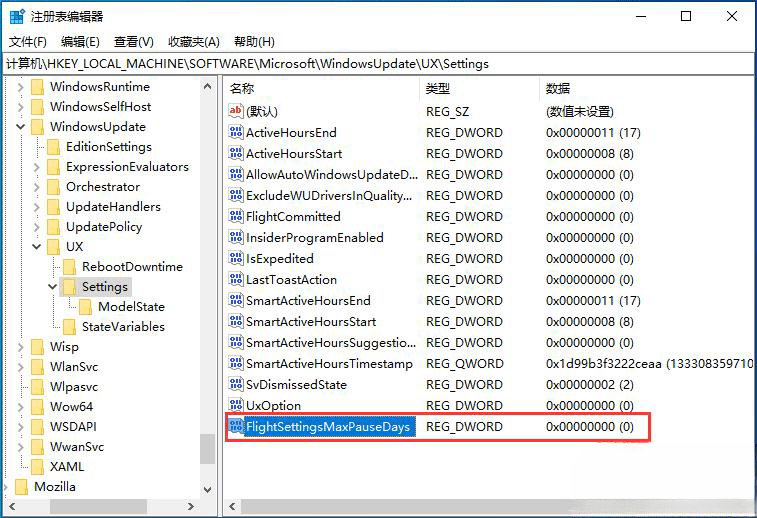Click the tree pane vertical scrollbar

click(x=207, y=300)
